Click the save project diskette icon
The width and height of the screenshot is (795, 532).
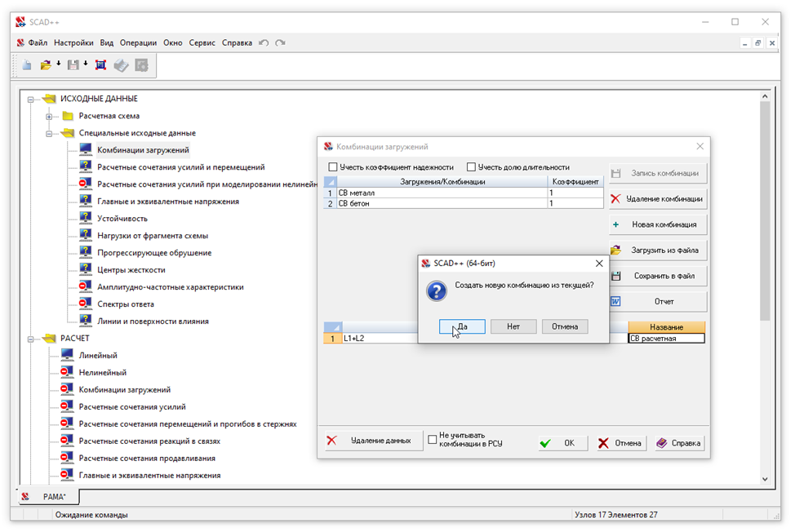[73, 64]
